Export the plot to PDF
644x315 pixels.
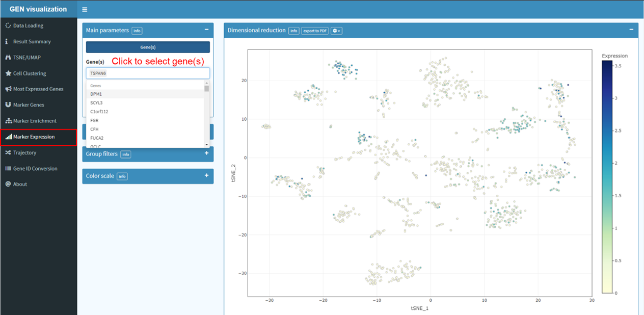pos(314,31)
